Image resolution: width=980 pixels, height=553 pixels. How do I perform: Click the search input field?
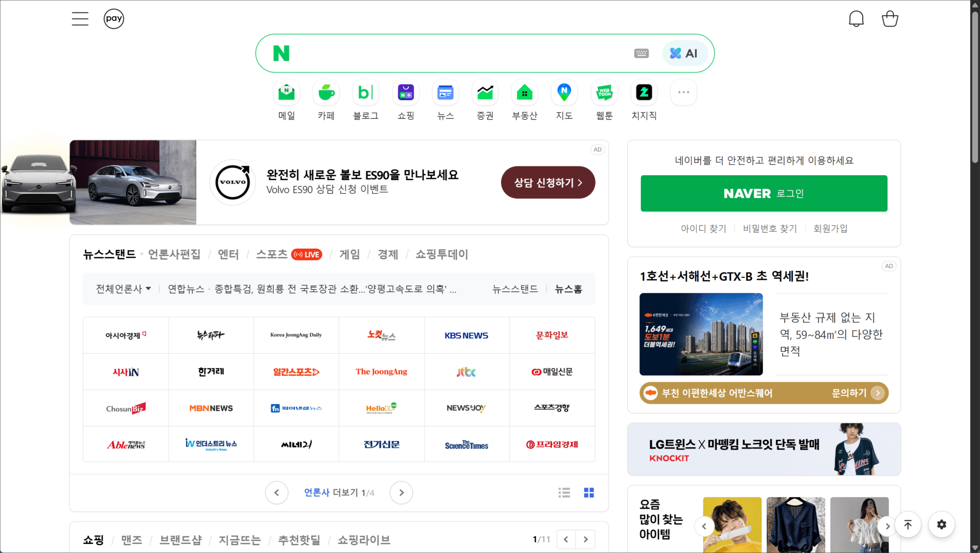459,53
